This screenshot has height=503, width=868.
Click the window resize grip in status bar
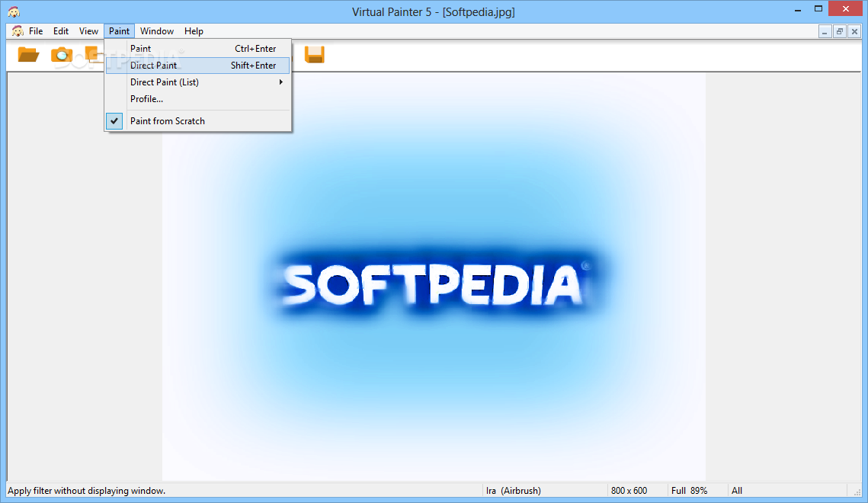click(857, 492)
